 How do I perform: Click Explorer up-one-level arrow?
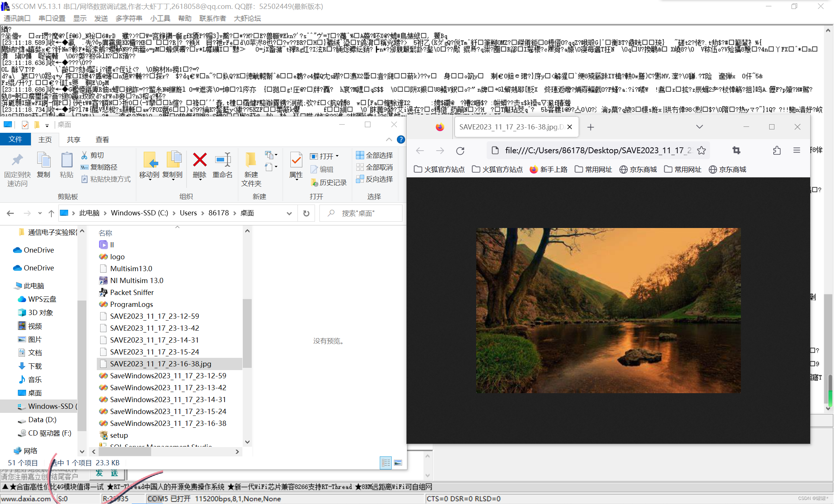click(x=51, y=213)
